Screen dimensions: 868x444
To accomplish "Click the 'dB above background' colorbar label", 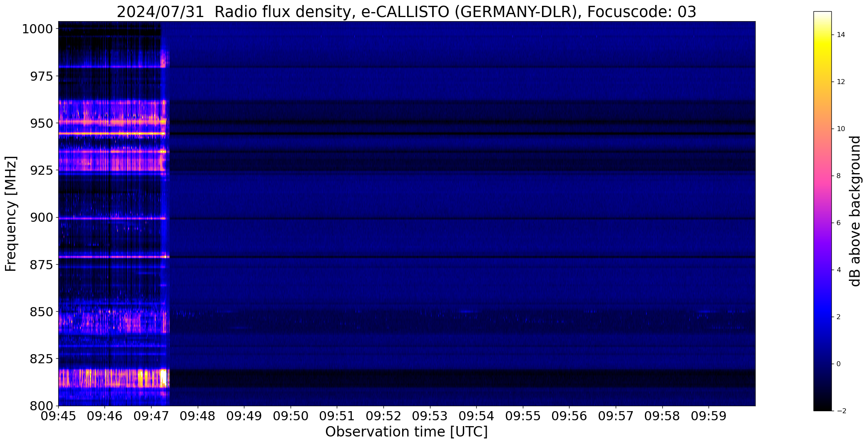I will coord(855,211).
